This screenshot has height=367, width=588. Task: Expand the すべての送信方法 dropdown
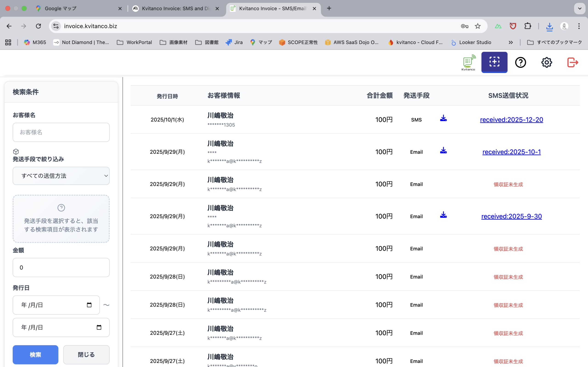[x=61, y=176]
